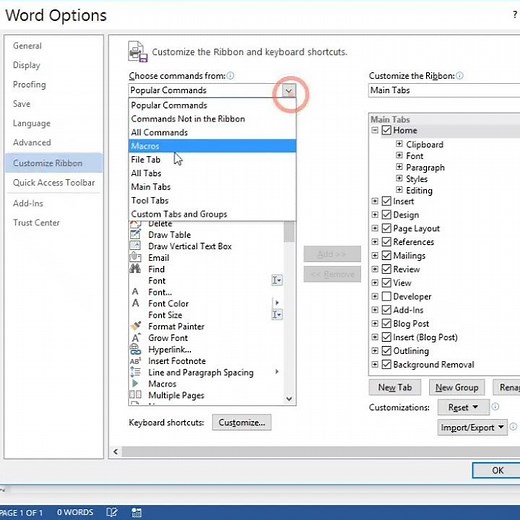Uncheck the Home tab checkbox

[x=386, y=130]
